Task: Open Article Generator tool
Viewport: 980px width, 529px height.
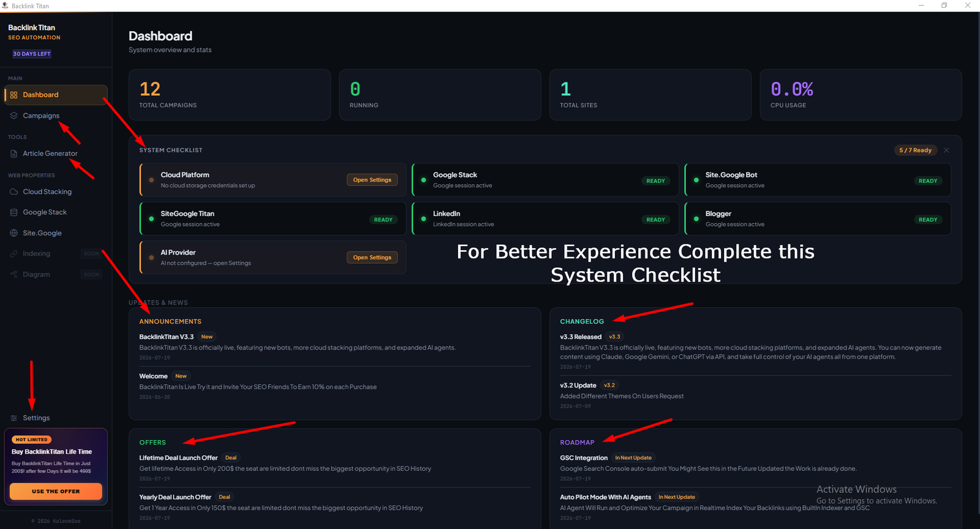Action: click(x=56, y=154)
